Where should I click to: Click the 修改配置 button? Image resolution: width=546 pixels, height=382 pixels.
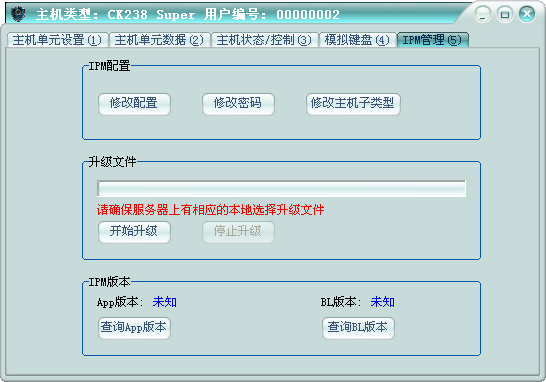pos(134,104)
